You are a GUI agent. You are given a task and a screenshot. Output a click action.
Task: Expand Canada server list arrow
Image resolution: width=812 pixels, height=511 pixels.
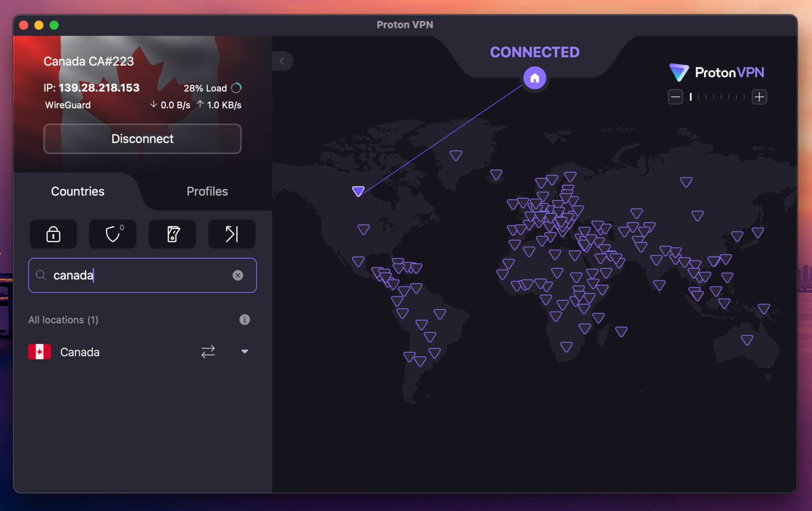coord(244,352)
